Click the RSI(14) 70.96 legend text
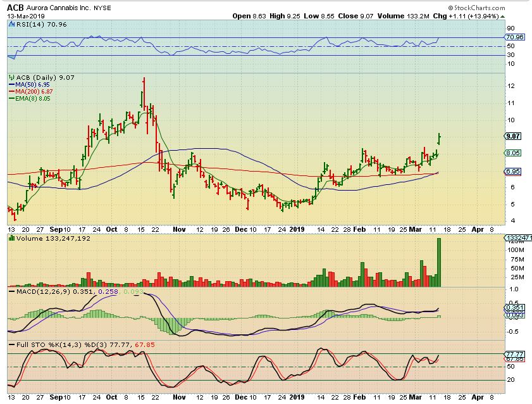This screenshot has width=532, height=404. coord(41,25)
